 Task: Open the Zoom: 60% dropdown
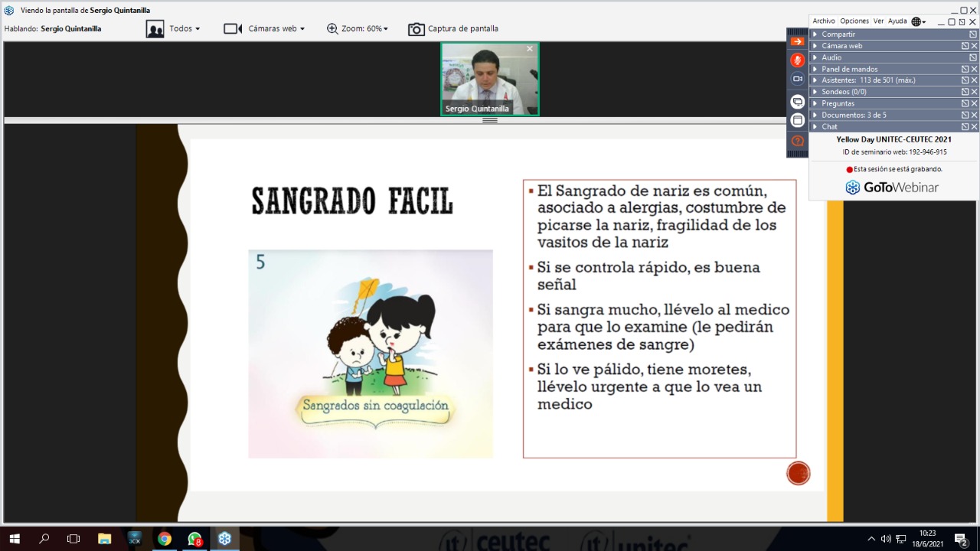point(358,28)
